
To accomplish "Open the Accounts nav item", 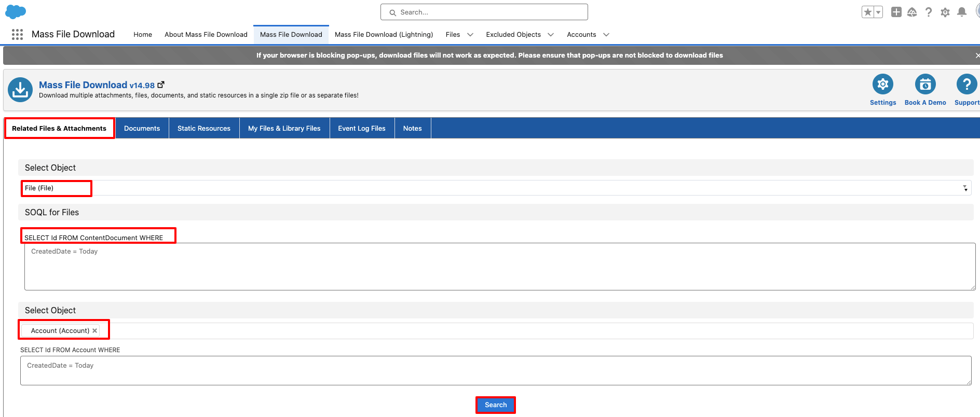I will click(581, 34).
